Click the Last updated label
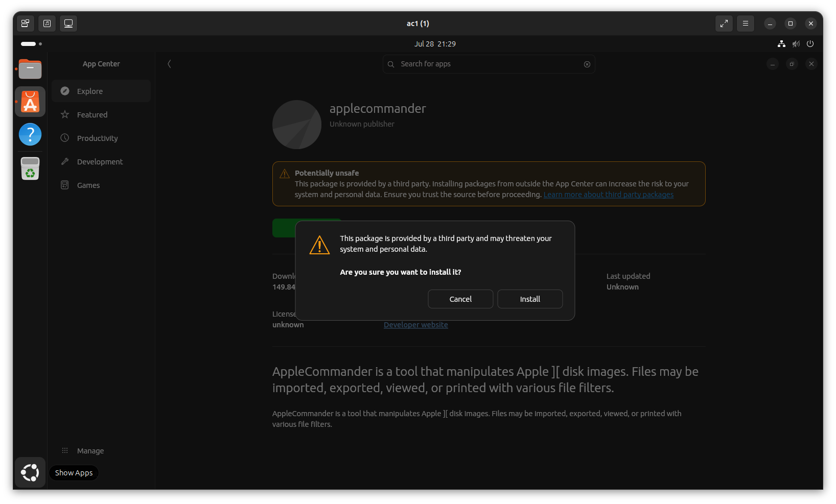 click(629, 276)
